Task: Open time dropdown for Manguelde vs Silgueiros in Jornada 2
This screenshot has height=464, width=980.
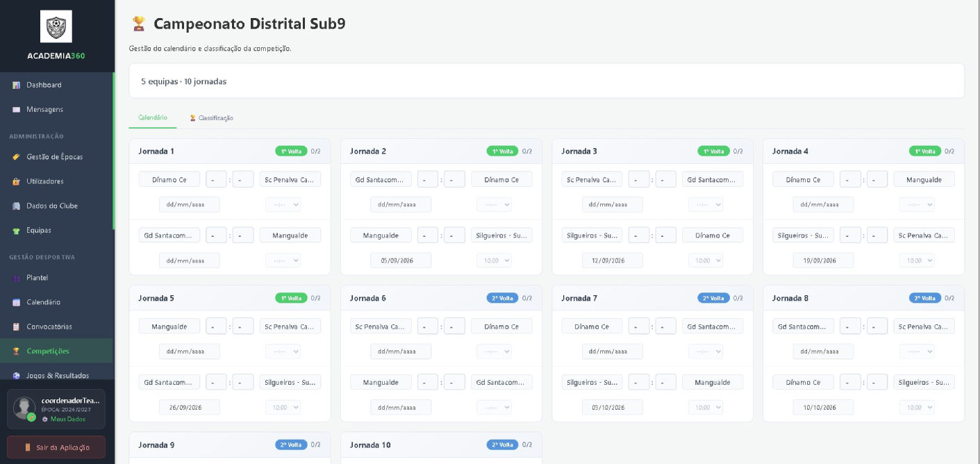Action: [494, 260]
